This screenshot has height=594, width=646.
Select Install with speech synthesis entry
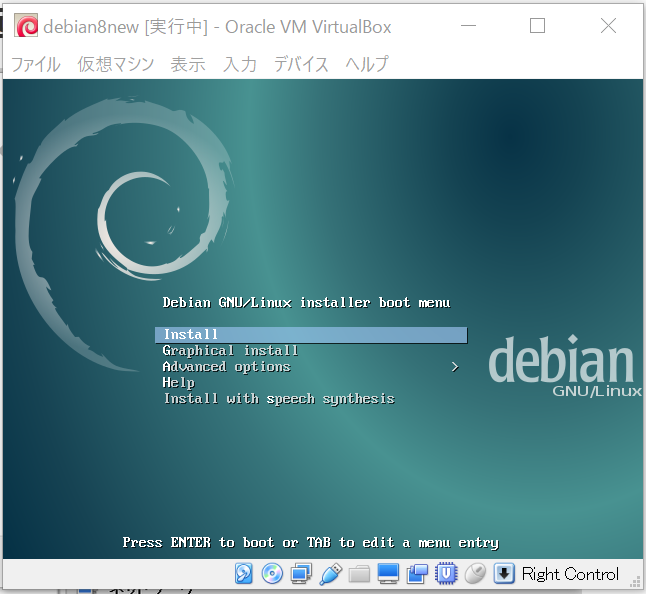tap(278, 399)
